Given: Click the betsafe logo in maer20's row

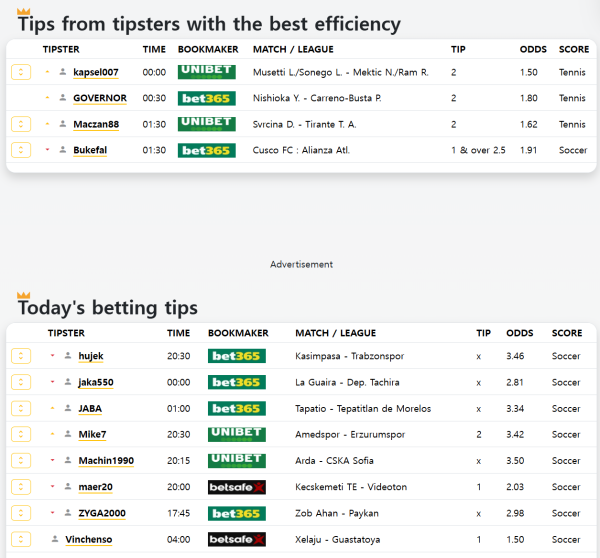Looking at the screenshot, I should (x=237, y=486).
